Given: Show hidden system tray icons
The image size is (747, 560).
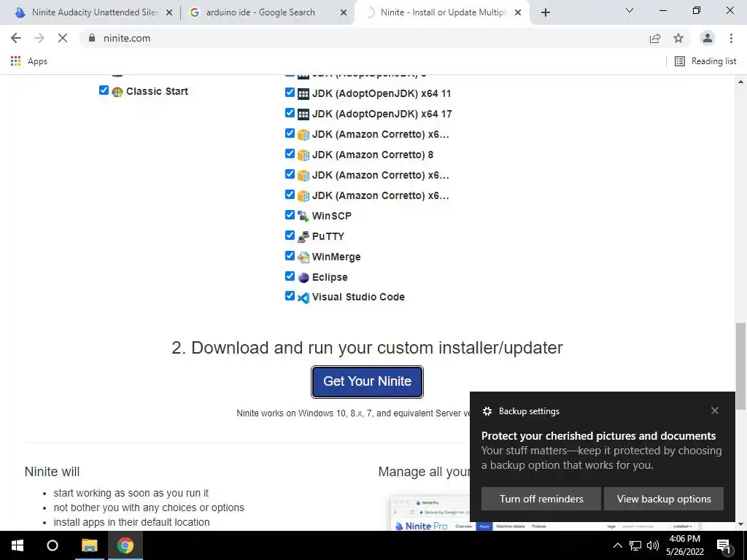Looking at the screenshot, I should (617, 545).
